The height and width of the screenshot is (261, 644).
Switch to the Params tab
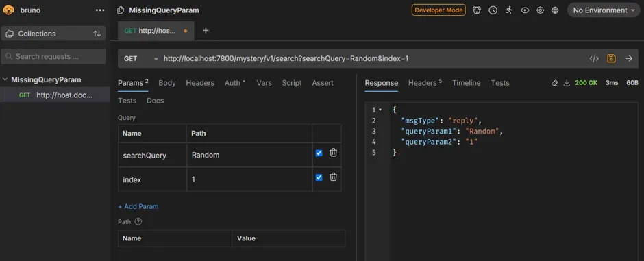133,83
